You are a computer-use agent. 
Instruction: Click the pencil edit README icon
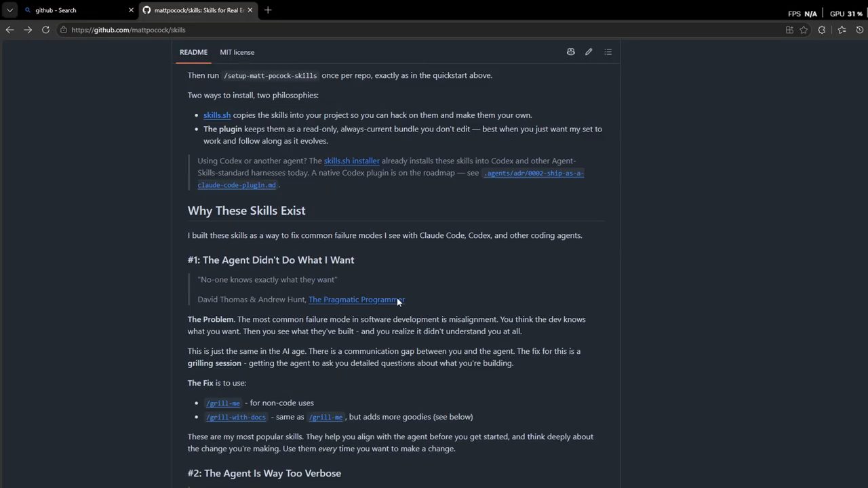click(589, 52)
